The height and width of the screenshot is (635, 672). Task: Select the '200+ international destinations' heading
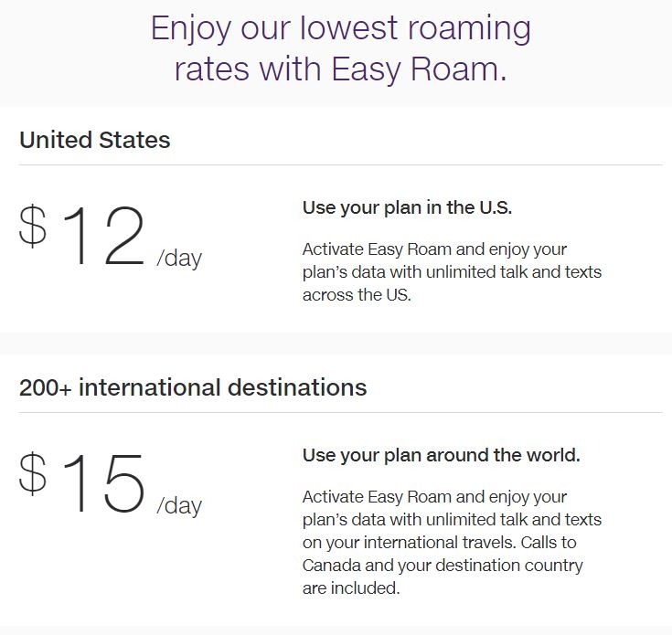pos(193,387)
